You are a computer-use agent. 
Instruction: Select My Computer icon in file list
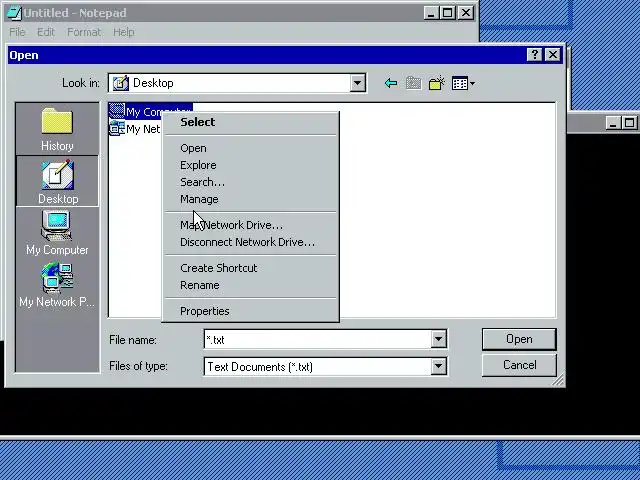click(117, 111)
